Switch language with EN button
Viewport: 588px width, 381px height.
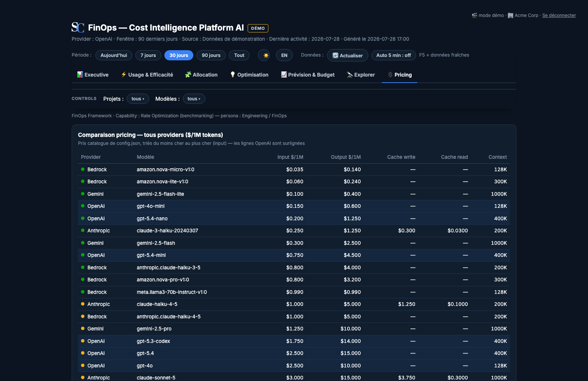(x=284, y=55)
